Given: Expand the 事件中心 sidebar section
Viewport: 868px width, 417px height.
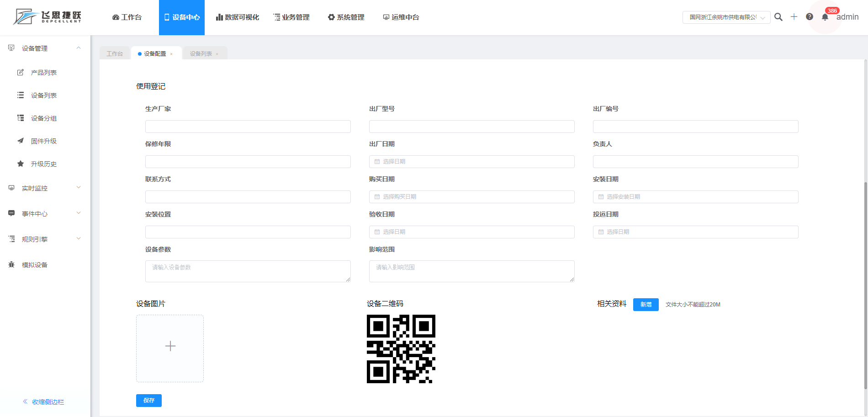Looking at the screenshot, I should point(79,213).
